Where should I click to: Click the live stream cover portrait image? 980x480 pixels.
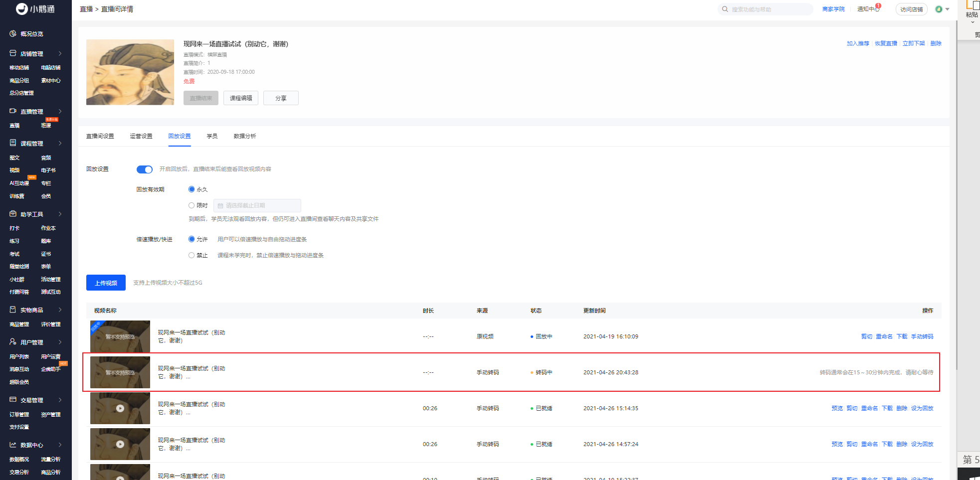[130, 72]
